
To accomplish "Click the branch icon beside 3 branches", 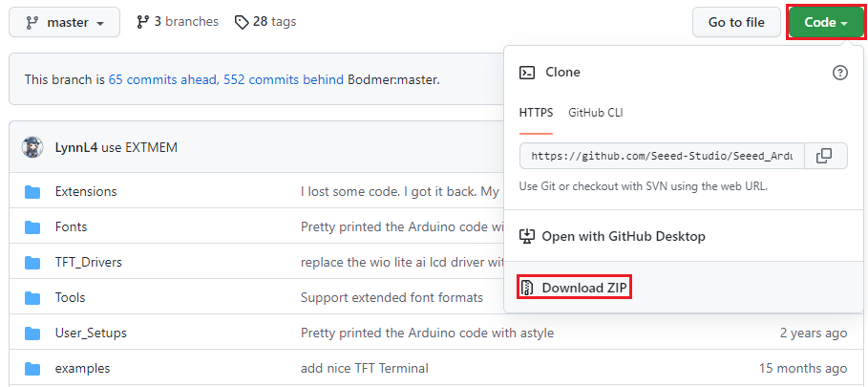I will 143,22.
